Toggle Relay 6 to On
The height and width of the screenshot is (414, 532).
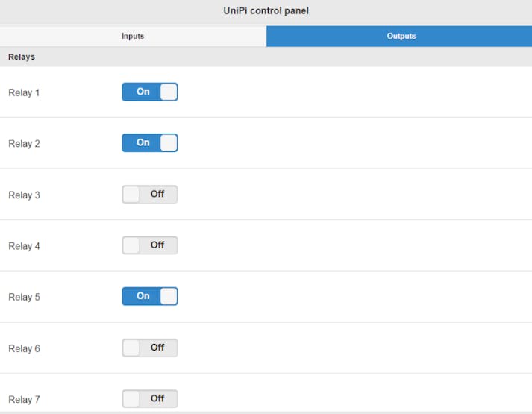[x=150, y=348]
